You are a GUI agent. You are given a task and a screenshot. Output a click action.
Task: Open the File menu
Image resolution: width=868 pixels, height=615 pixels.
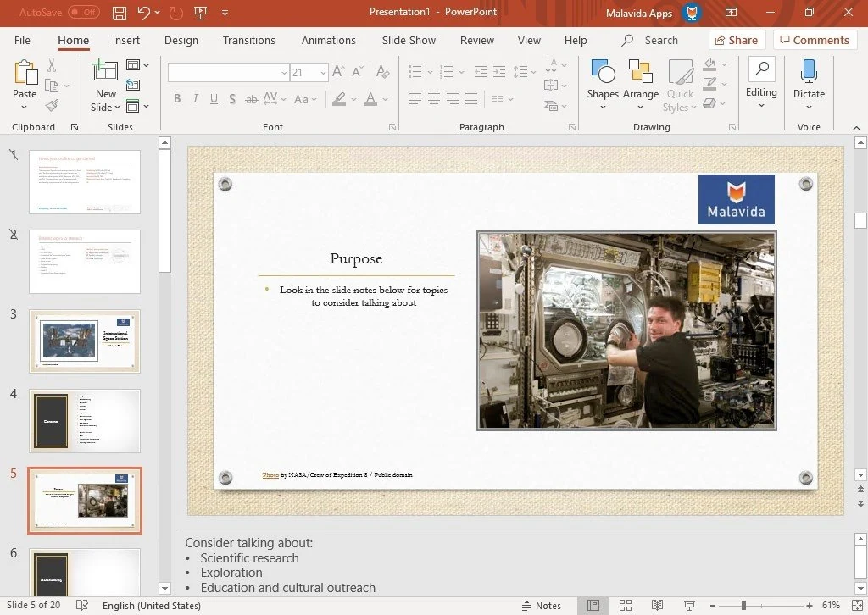coord(22,41)
